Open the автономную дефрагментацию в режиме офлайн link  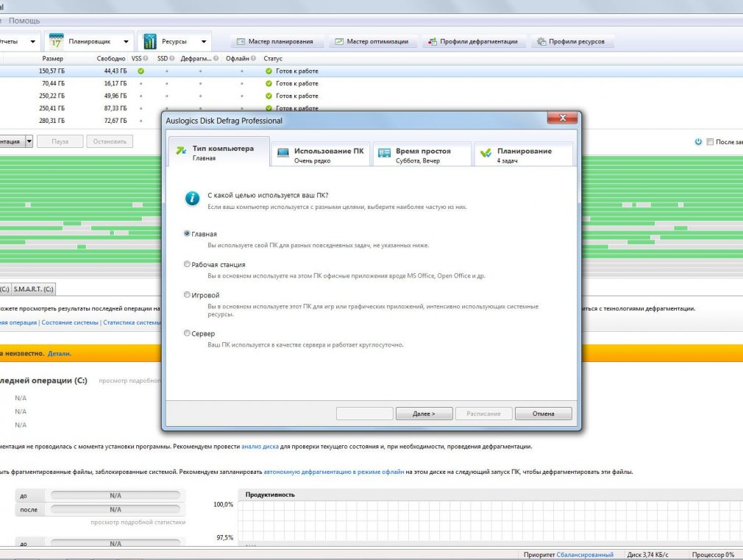click(334, 472)
